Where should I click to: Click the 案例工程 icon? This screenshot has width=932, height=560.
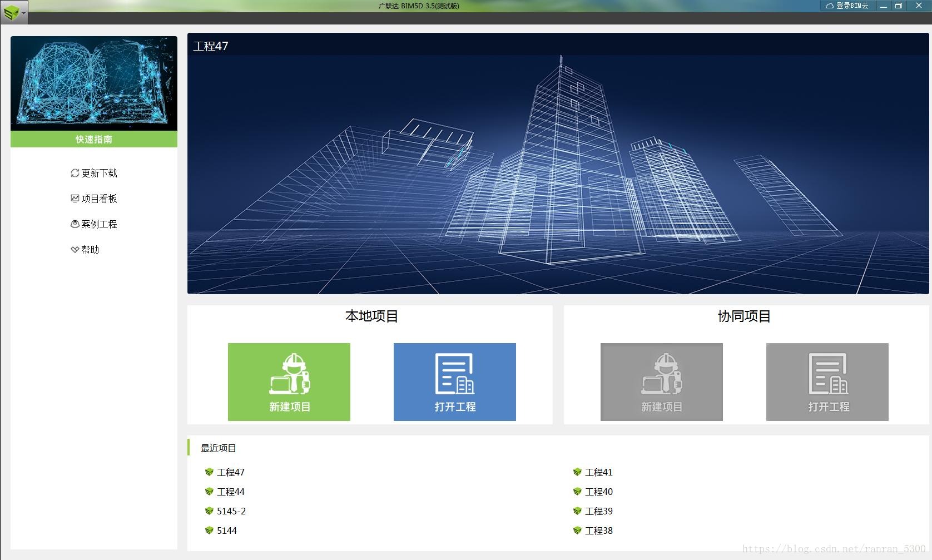[75, 224]
